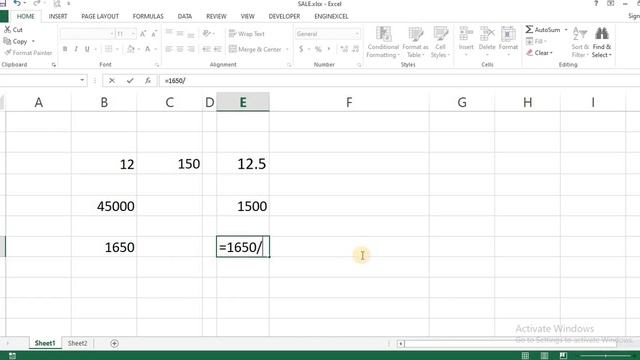Open the HOME ribbon tab

[26, 16]
